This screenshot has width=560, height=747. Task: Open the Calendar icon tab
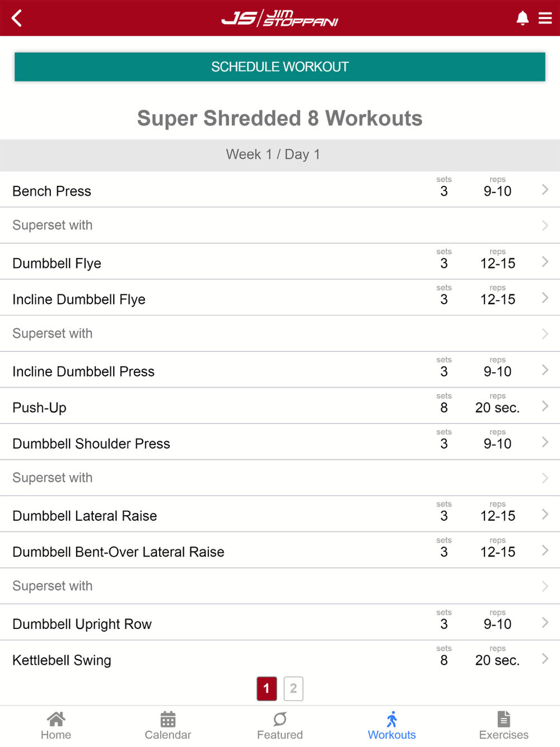click(x=168, y=719)
